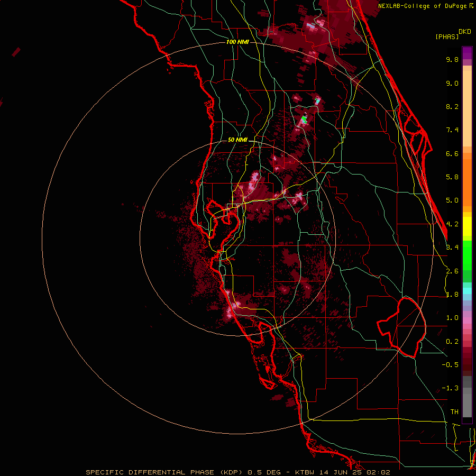Image resolution: width=476 pixels, height=476 pixels.
Task: Click the "14 JUN 25" date text
Action: pyautogui.click(x=340, y=472)
